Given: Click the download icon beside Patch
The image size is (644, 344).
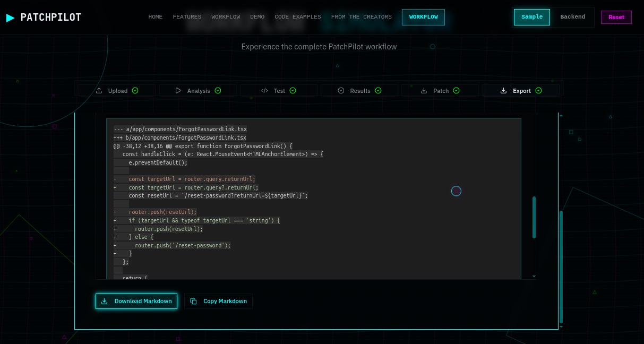Looking at the screenshot, I should [x=424, y=91].
